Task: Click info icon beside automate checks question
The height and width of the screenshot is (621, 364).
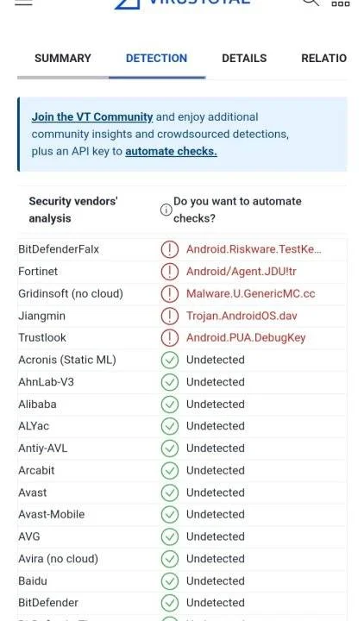Action: (166, 210)
